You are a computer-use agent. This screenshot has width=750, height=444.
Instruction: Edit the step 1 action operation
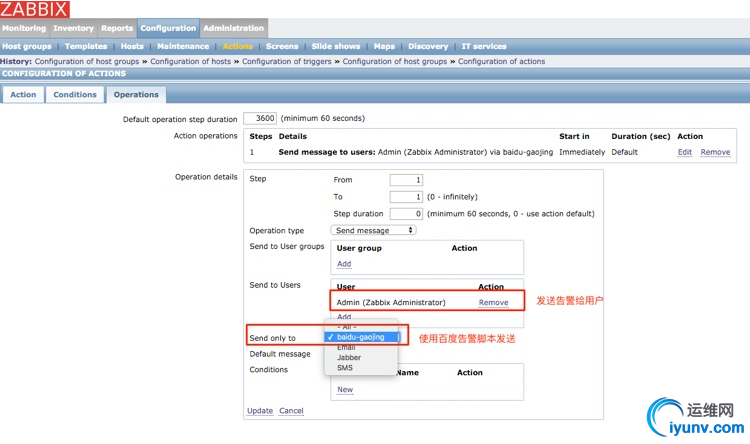pyautogui.click(x=685, y=152)
